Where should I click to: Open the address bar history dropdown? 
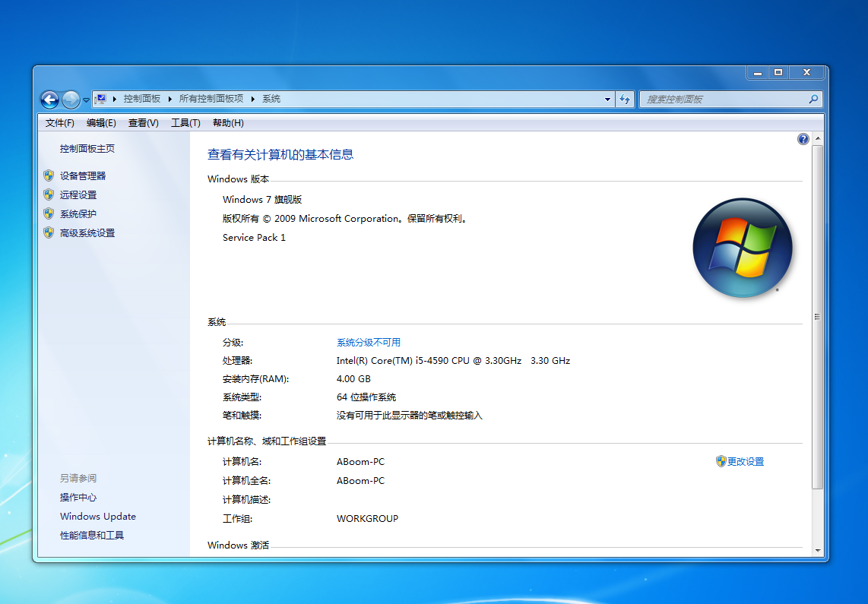(x=608, y=100)
